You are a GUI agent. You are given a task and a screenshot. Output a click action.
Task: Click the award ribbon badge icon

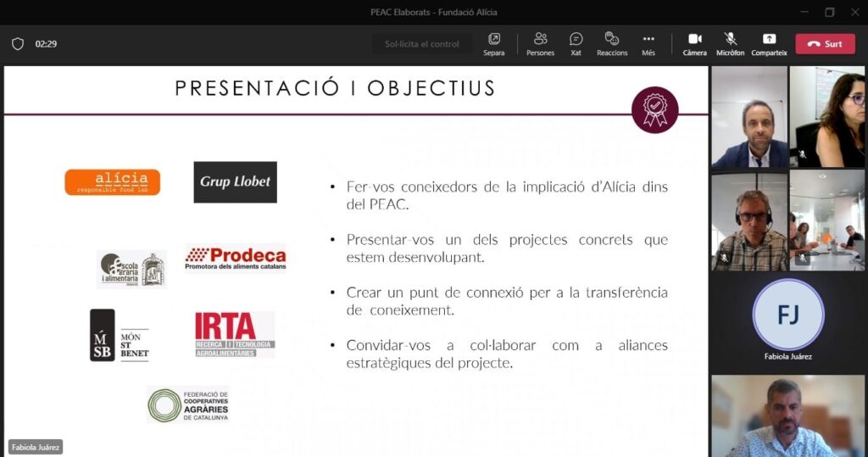pyautogui.click(x=654, y=109)
